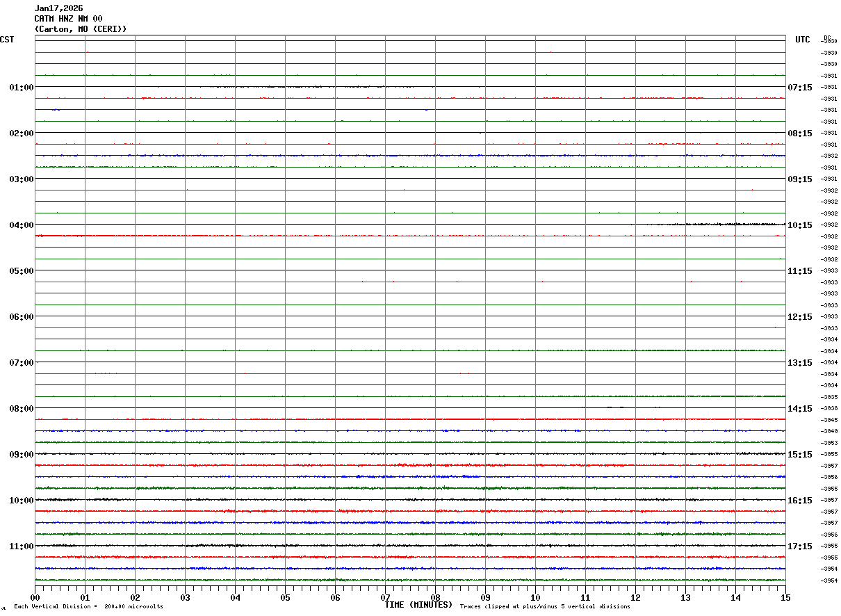Image resolution: width=841 pixels, height=616 pixels.
Task: Click the 16:15 UTC time label
Action: (x=800, y=501)
